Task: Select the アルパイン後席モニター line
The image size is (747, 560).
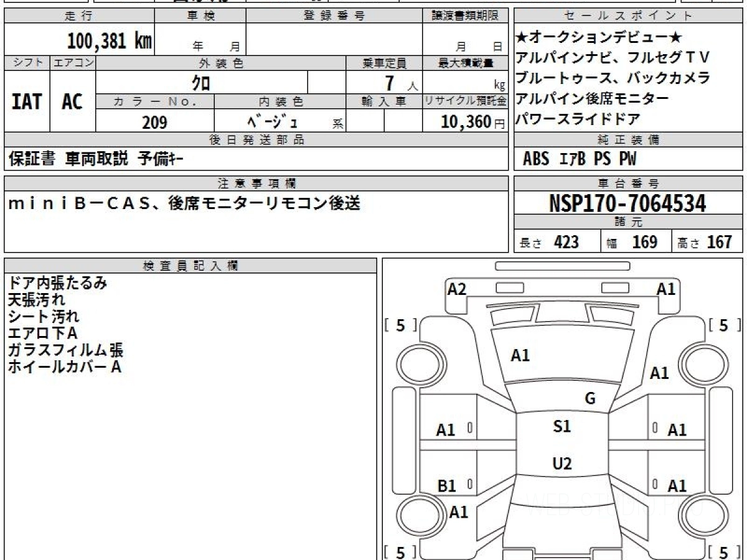Action: click(x=593, y=99)
